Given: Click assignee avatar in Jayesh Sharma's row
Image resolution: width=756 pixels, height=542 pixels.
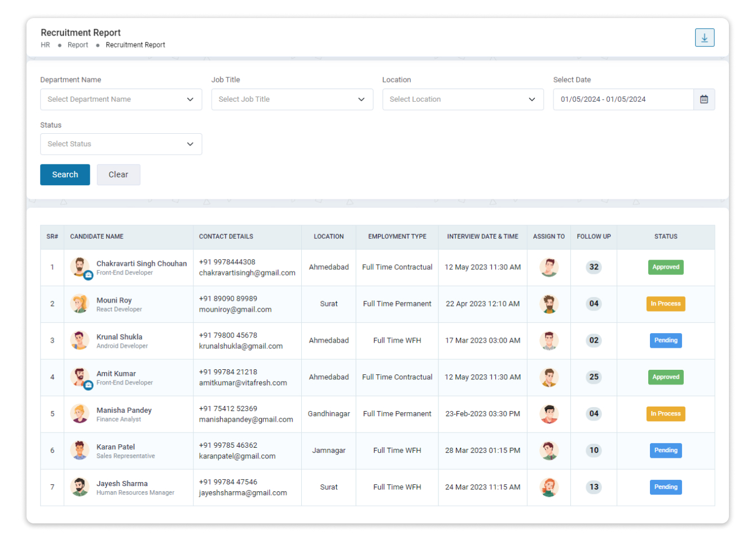Looking at the screenshot, I should pos(549,487).
